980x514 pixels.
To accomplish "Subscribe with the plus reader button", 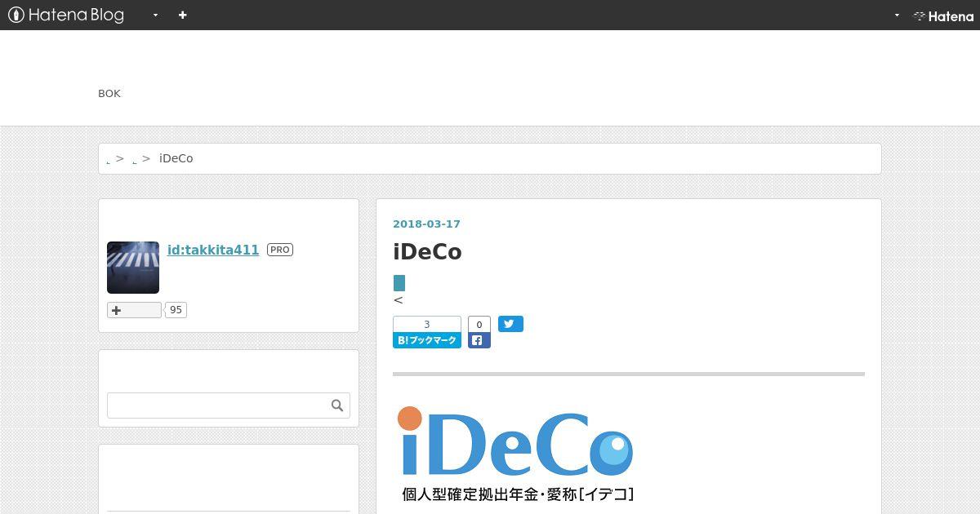I will tap(134, 310).
